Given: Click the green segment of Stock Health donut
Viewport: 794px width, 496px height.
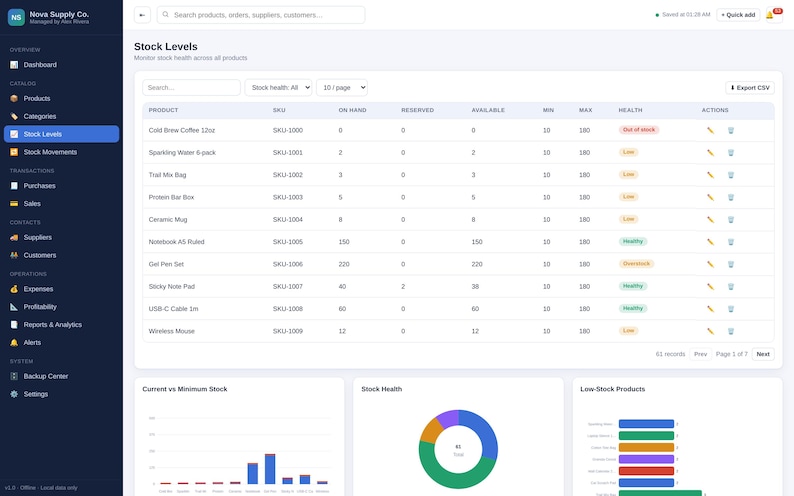Looking at the screenshot, I should point(447,472).
